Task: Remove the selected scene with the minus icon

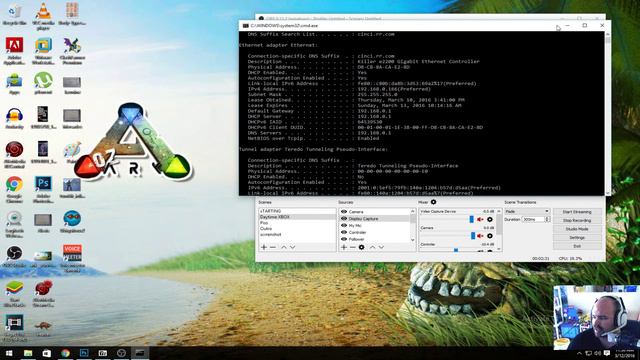Action: [x=273, y=247]
